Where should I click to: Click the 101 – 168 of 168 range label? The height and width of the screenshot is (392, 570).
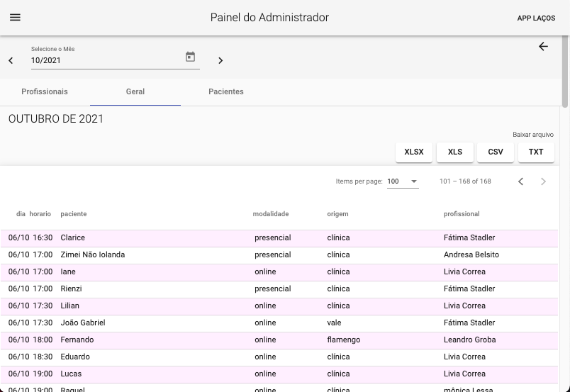click(465, 181)
